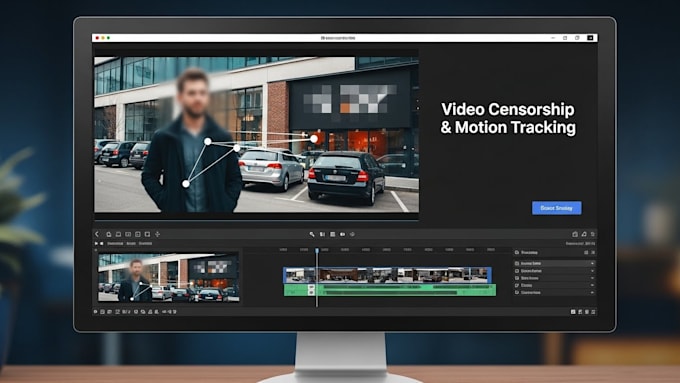Select the green audio clip on the timeline
The height and width of the screenshot is (383, 680).
click(x=390, y=290)
